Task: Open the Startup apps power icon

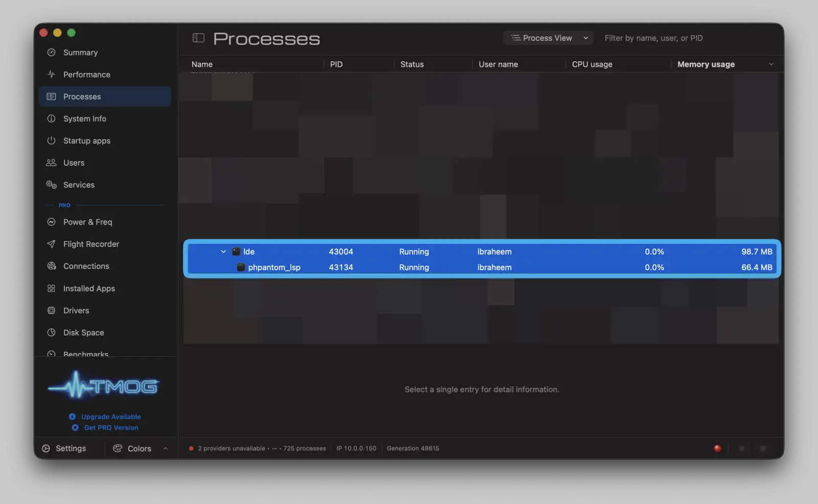Action: [x=51, y=141]
